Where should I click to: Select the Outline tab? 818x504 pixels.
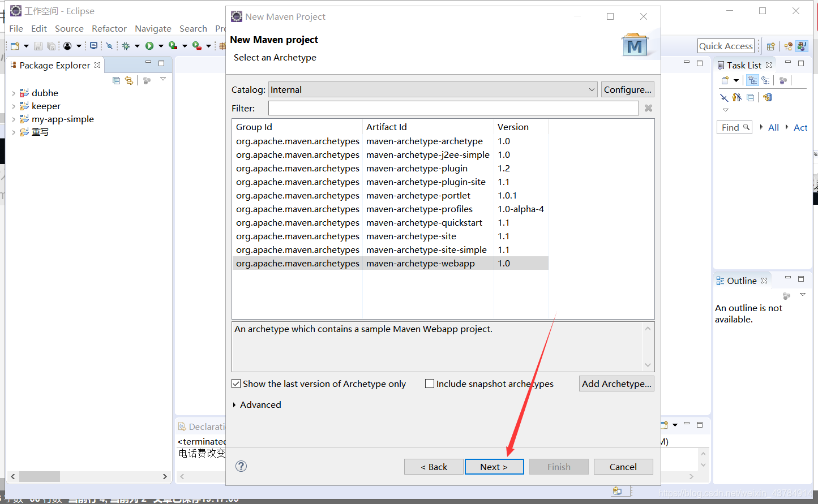pos(742,281)
